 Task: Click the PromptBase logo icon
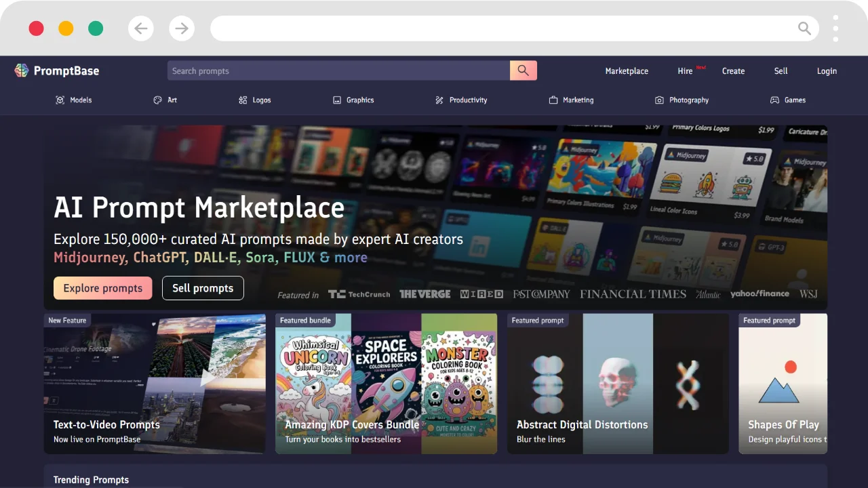22,70
